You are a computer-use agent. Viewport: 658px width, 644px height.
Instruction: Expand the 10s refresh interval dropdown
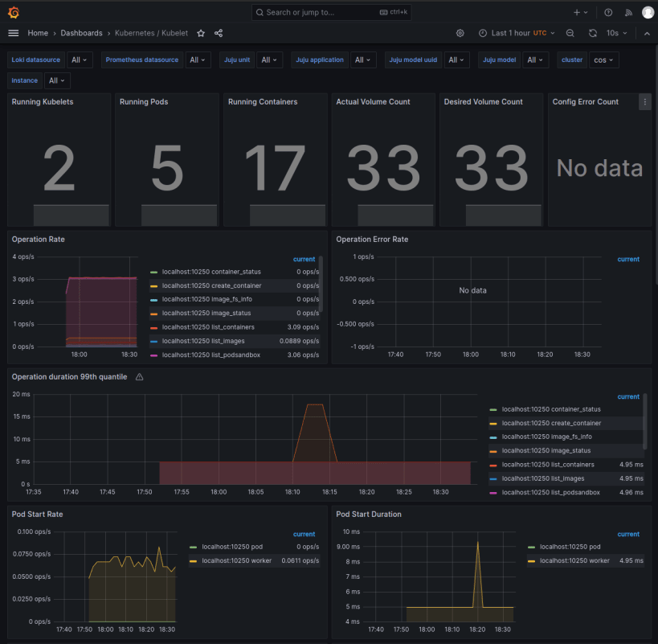pos(616,33)
